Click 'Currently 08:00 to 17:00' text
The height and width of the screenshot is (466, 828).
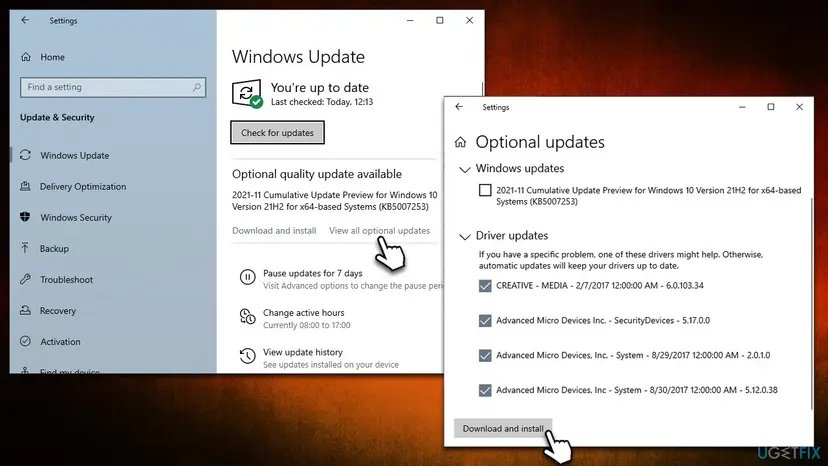click(306, 325)
